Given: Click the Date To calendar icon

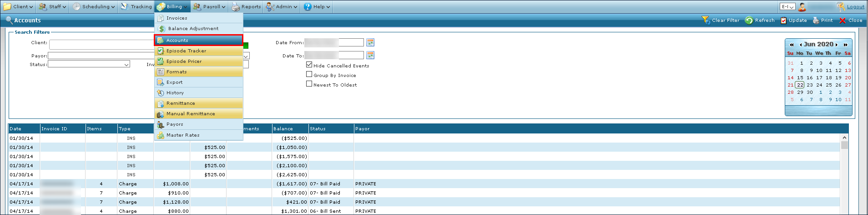Looking at the screenshot, I should pos(370,55).
